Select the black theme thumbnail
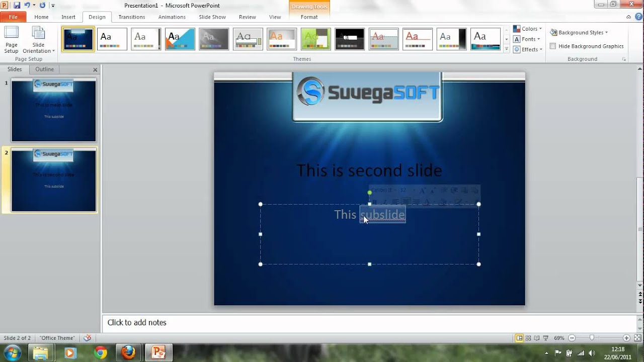This screenshot has height=362, width=644. (350, 39)
